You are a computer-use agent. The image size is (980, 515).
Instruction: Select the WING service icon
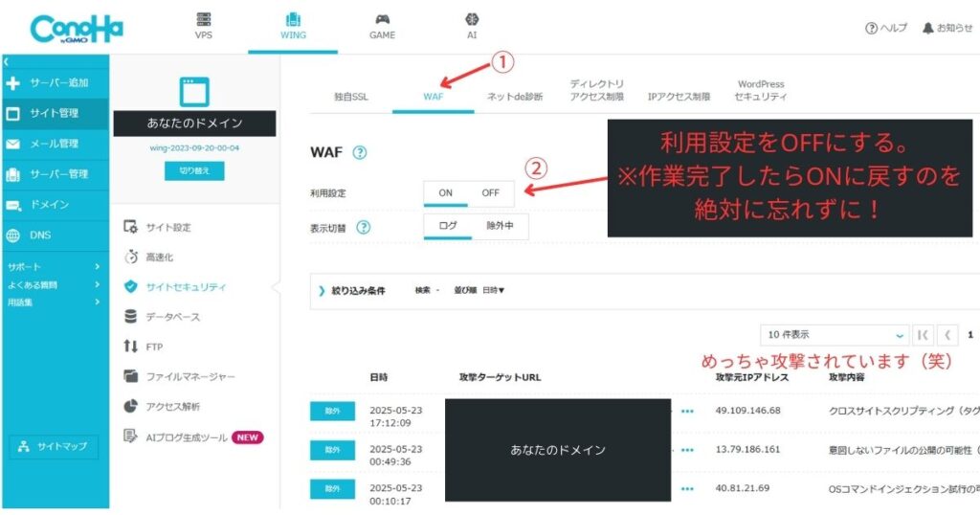tap(293, 19)
